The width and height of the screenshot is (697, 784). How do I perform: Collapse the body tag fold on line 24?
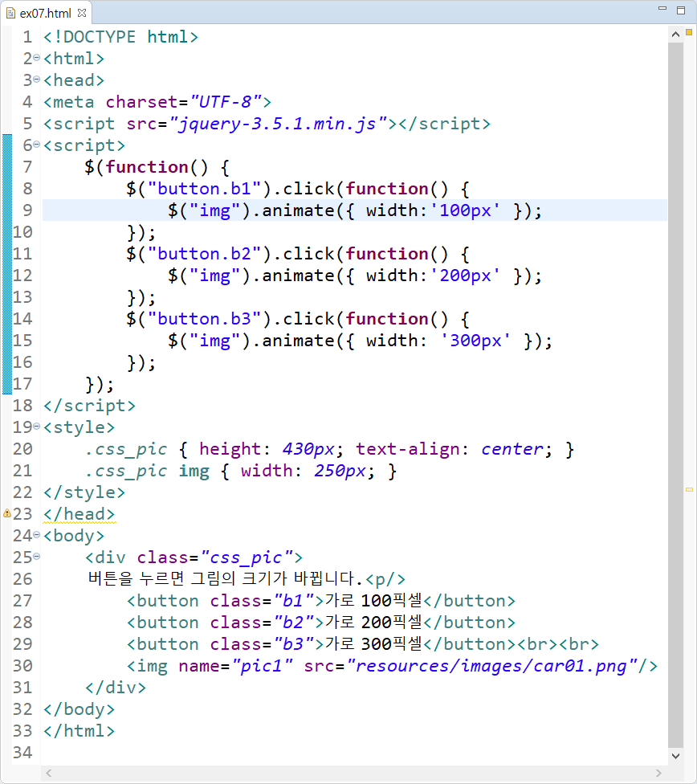pyautogui.click(x=36, y=535)
